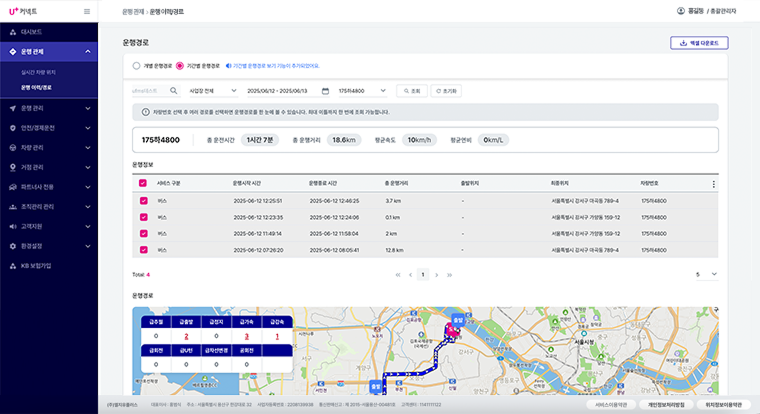
Task: Click the 초기화 reset button
Action: click(446, 91)
